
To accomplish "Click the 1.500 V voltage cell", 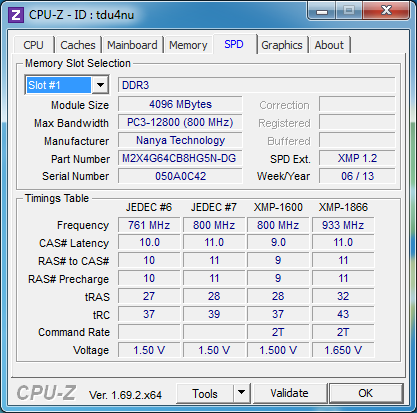I will click(278, 350).
